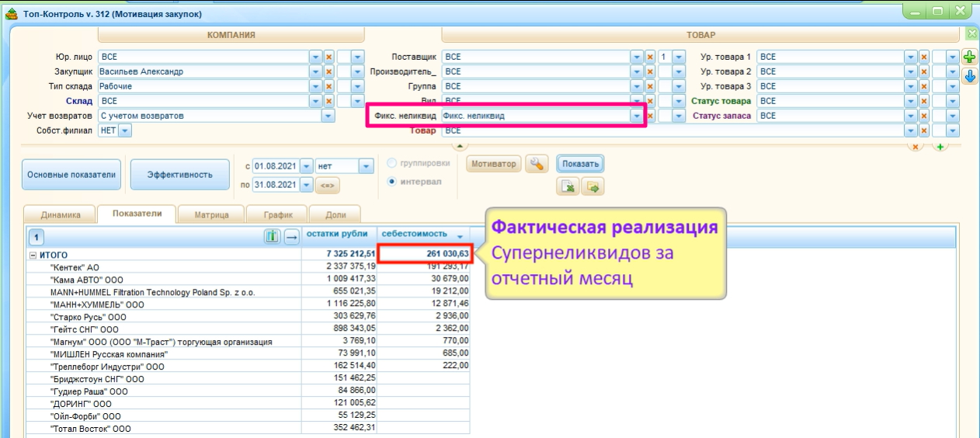Clear the Юр. лицо filter with orange X
The width and height of the screenshot is (980, 438).
coord(328,57)
